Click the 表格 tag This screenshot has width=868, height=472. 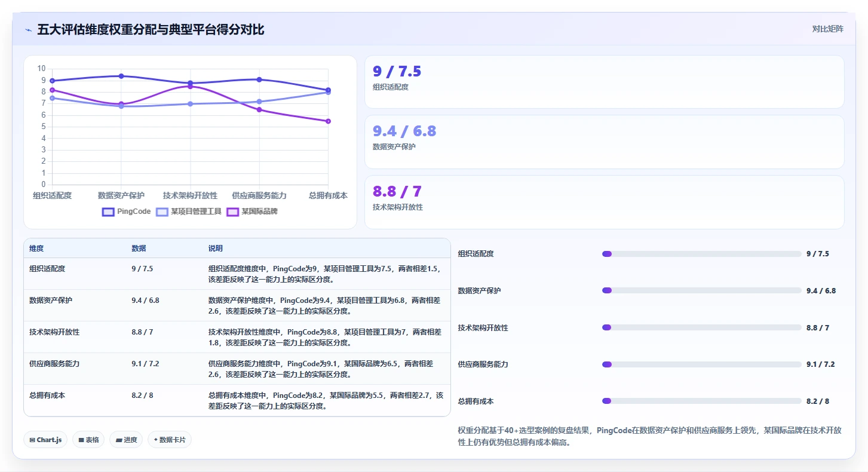coord(88,440)
